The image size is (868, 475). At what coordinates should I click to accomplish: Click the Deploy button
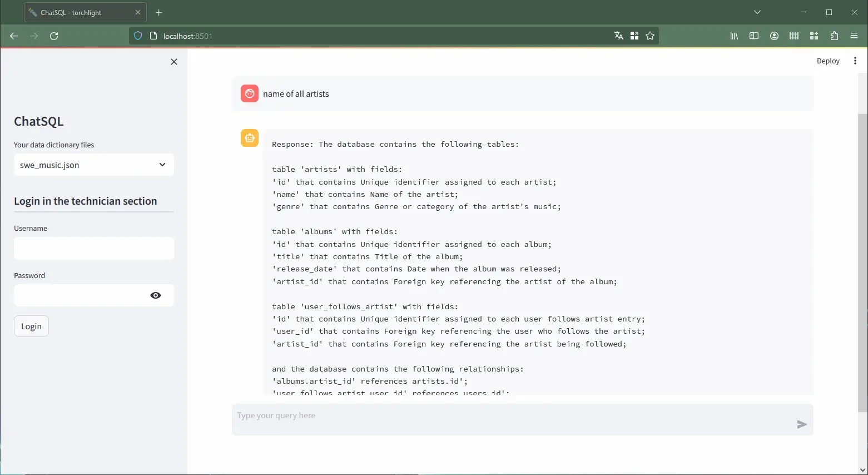point(827,61)
